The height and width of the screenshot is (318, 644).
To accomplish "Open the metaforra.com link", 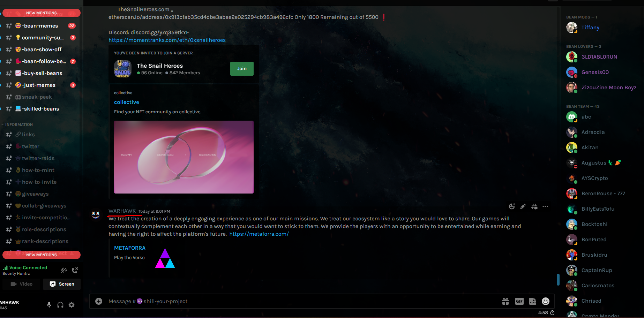I will coord(259,234).
